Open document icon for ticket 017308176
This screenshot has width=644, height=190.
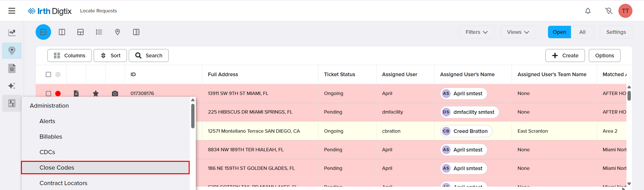tap(76, 93)
